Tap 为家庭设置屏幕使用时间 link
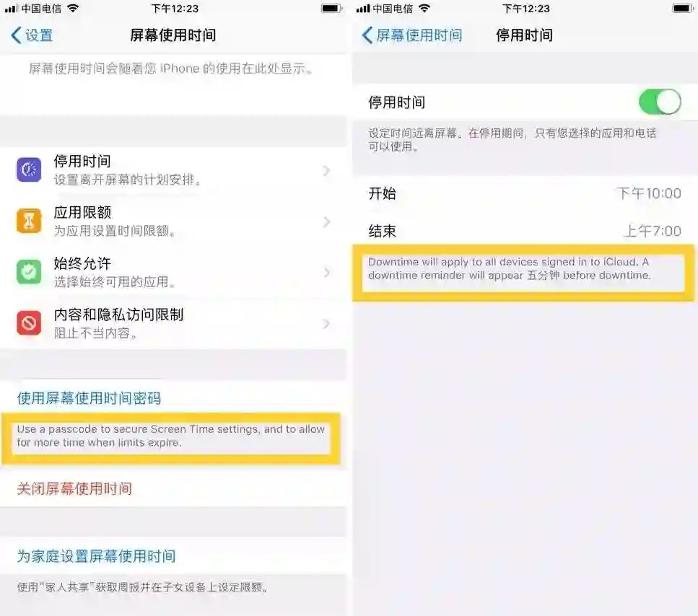The height and width of the screenshot is (616, 698). tap(96, 556)
